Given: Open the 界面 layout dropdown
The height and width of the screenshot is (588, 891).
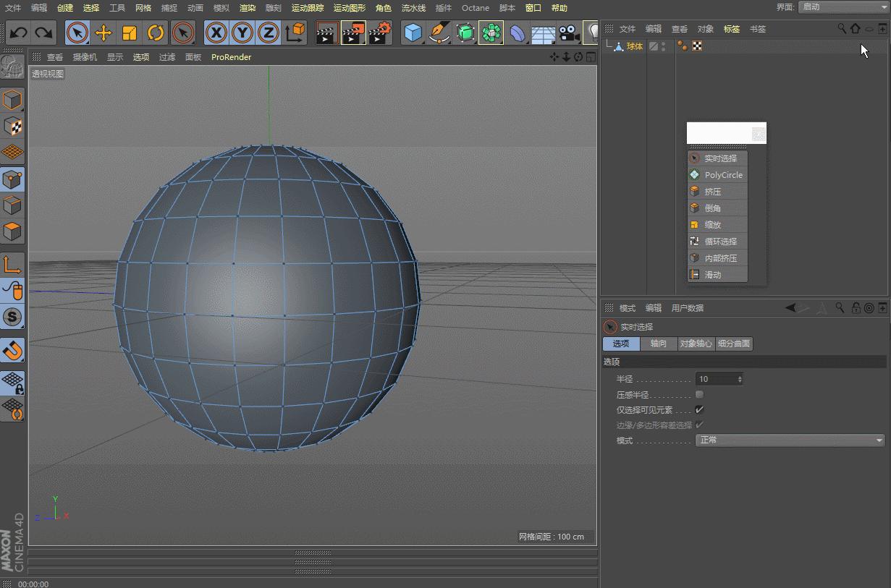Looking at the screenshot, I should 843,7.
